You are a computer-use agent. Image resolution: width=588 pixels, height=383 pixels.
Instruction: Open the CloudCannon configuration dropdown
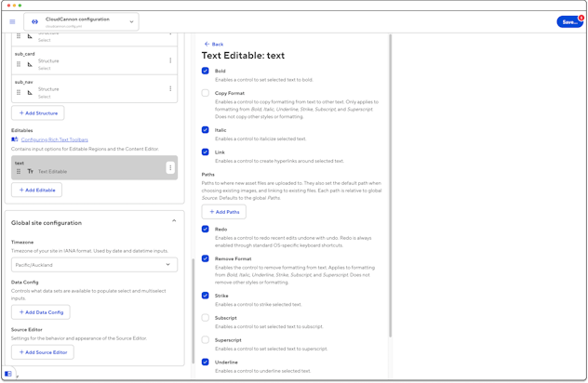tap(81, 21)
